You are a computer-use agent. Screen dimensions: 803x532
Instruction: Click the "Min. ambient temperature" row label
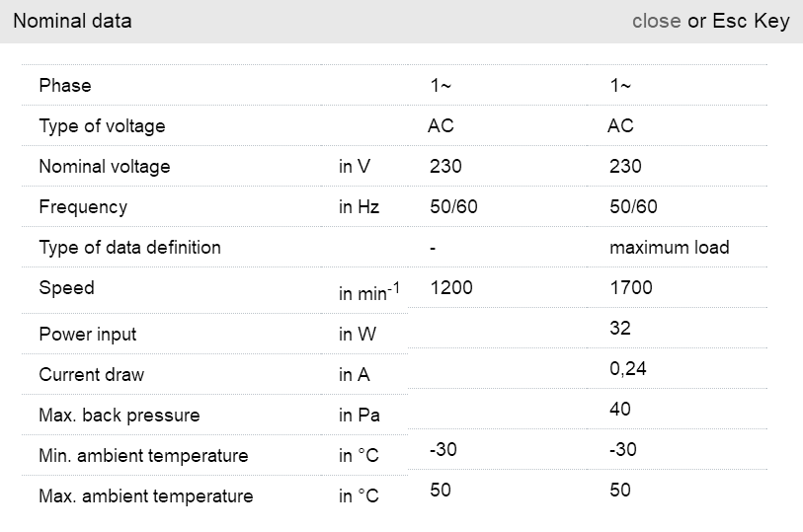(x=143, y=456)
